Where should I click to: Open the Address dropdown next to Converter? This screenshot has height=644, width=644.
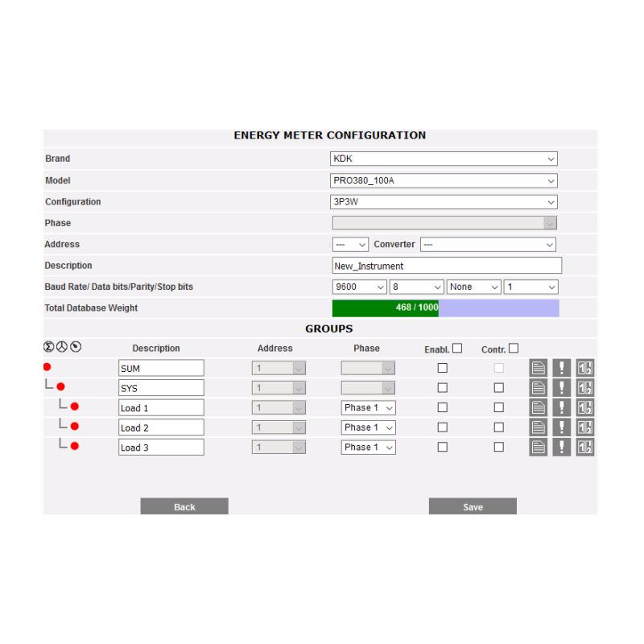click(350, 245)
